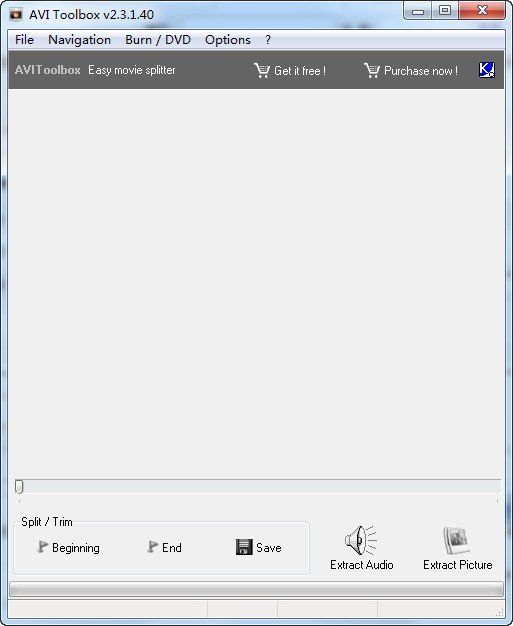Open the File menu
This screenshot has height=626, width=513.
click(x=24, y=40)
